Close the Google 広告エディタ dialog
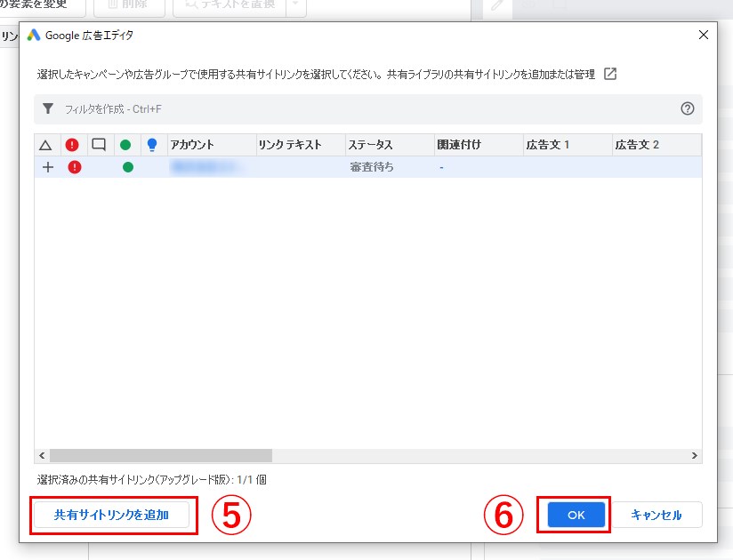Image resolution: width=733 pixels, height=560 pixels. point(703,35)
